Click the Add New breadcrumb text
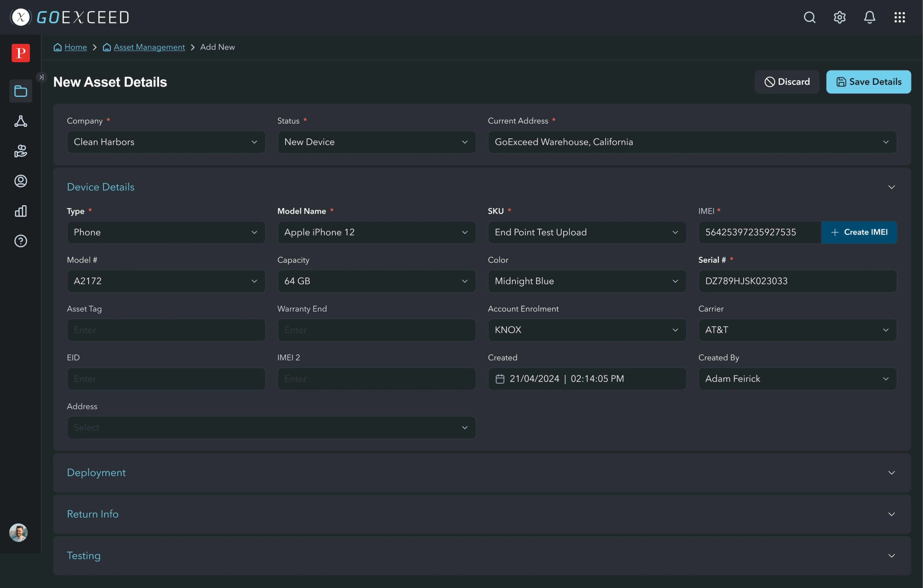The height and width of the screenshot is (588, 923). pyautogui.click(x=217, y=47)
